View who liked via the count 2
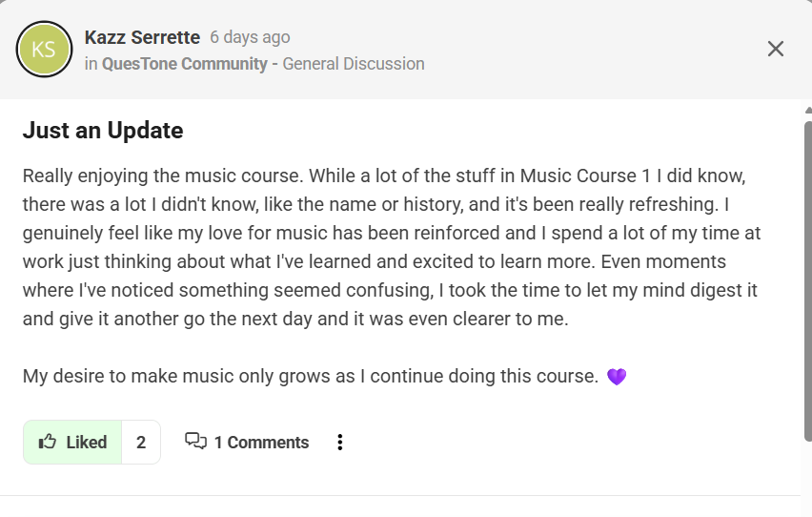Viewport: 812px width, 517px height. point(141,442)
